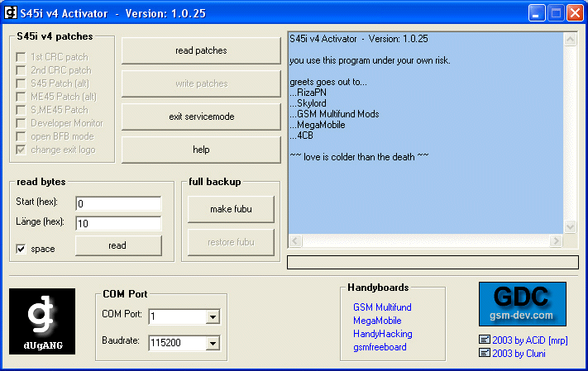Minimize the S45i v4 Activator window
The width and height of the screenshot is (588, 371).
[537, 13]
